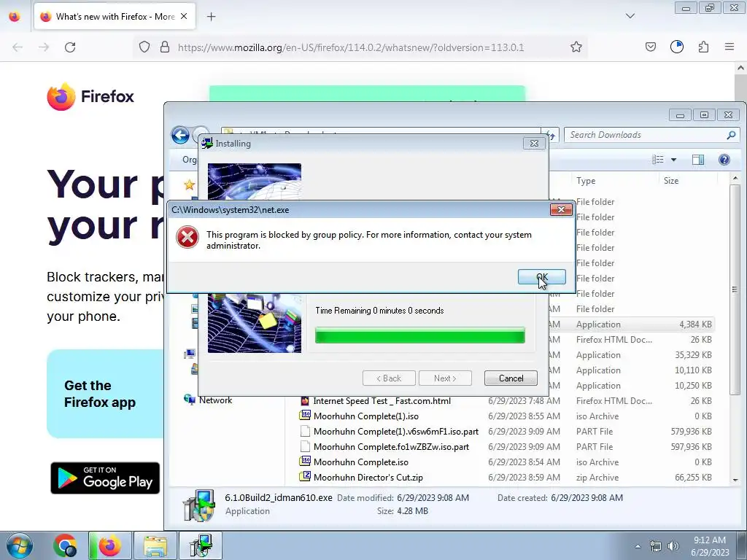Select Moorhuhn Complete.fo1wZBZw.iso.part file
This screenshot has height=560, width=747.
coord(391,447)
